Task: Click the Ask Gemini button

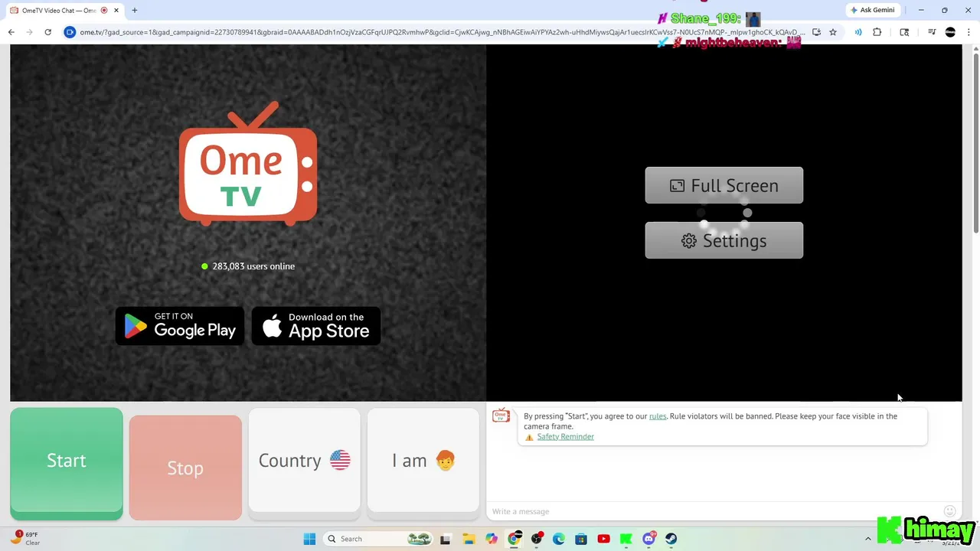Action: pyautogui.click(x=872, y=10)
